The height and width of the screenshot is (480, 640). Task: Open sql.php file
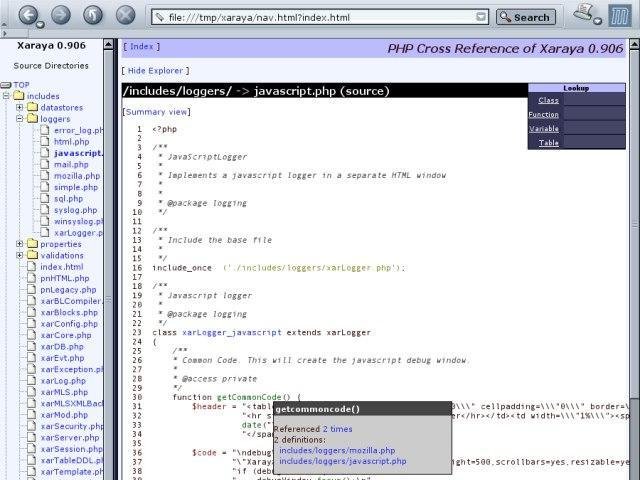coord(68,199)
